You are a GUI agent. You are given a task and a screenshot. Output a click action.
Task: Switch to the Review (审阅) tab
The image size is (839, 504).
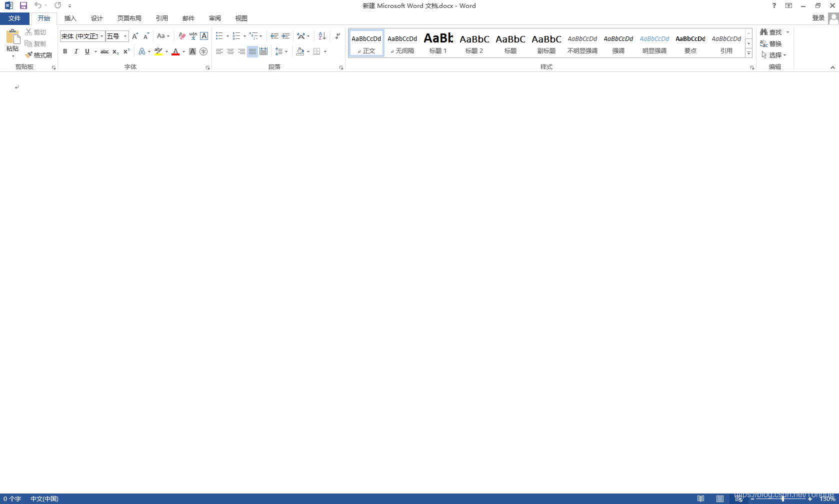tap(215, 18)
